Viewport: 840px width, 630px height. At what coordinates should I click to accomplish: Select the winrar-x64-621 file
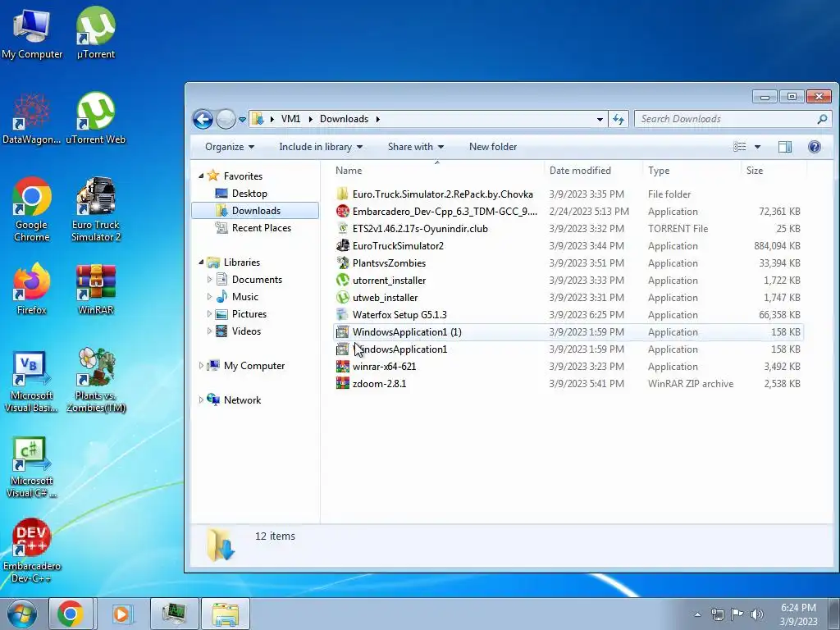click(568, 367)
